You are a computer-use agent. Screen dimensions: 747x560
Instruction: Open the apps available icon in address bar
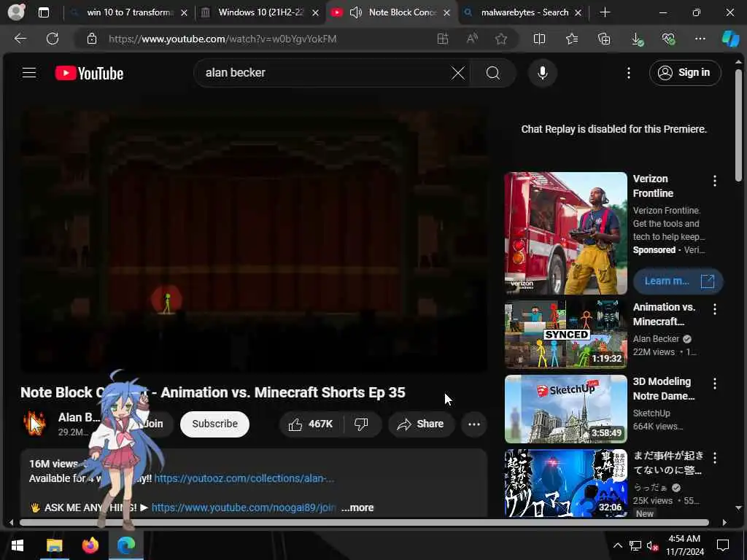pos(443,39)
